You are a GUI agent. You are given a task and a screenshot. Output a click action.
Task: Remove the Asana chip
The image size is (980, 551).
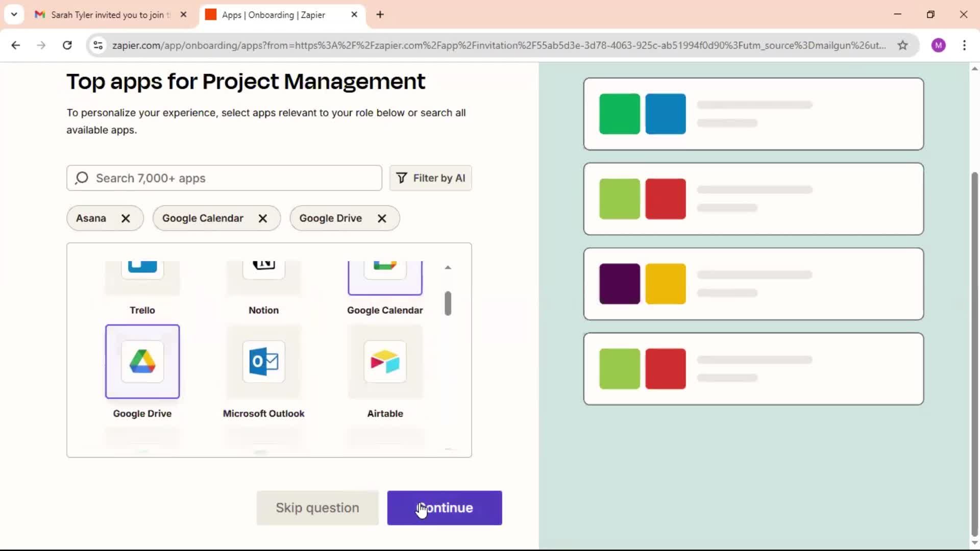point(126,218)
